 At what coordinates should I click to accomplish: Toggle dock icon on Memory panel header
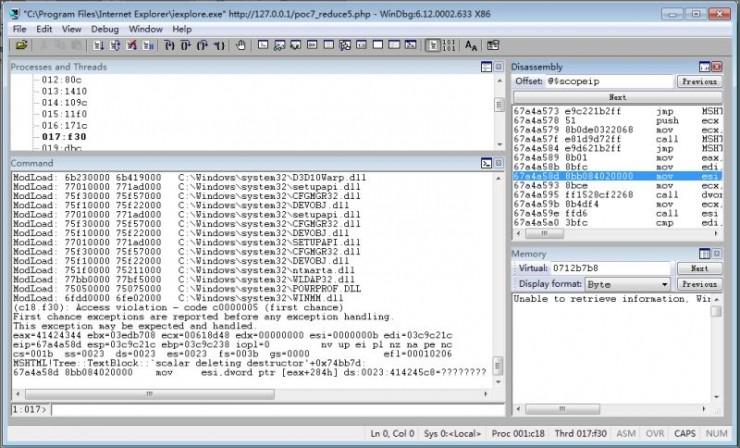705,254
